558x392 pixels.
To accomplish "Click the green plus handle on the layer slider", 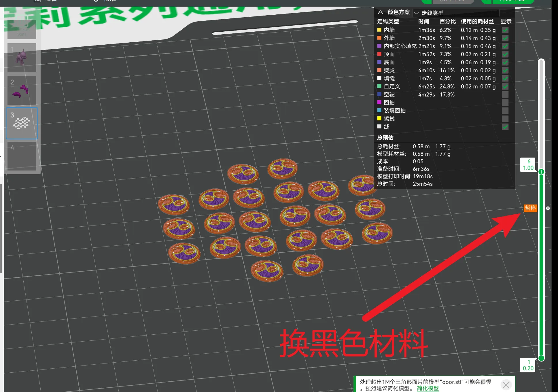I will pos(541,172).
